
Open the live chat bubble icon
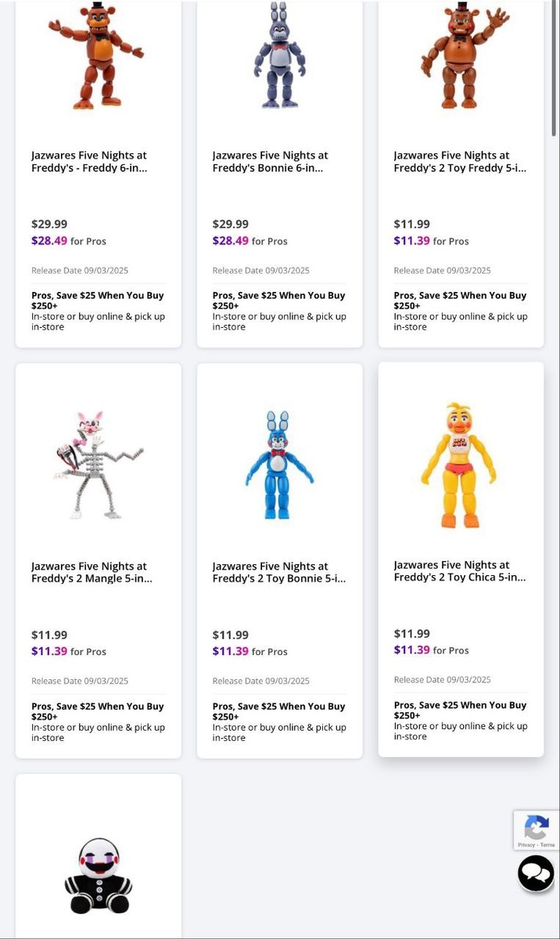click(536, 873)
